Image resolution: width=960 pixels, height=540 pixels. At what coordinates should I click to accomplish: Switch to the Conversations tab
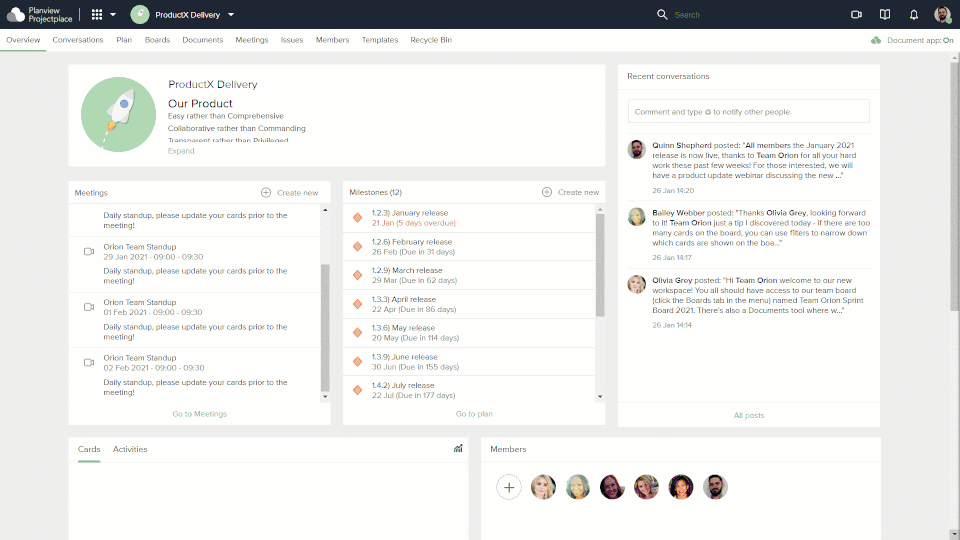[x=78, y=40]
